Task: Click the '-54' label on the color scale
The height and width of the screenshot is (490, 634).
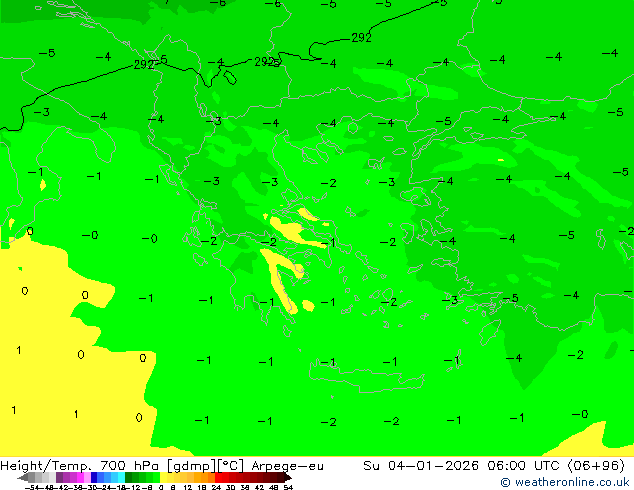Action: click(x=32, y=487)
